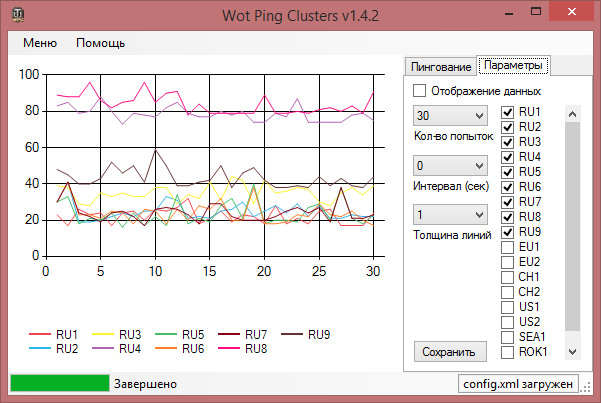
Task: Click the config.xml загружен status label
Action: point(518,384)
